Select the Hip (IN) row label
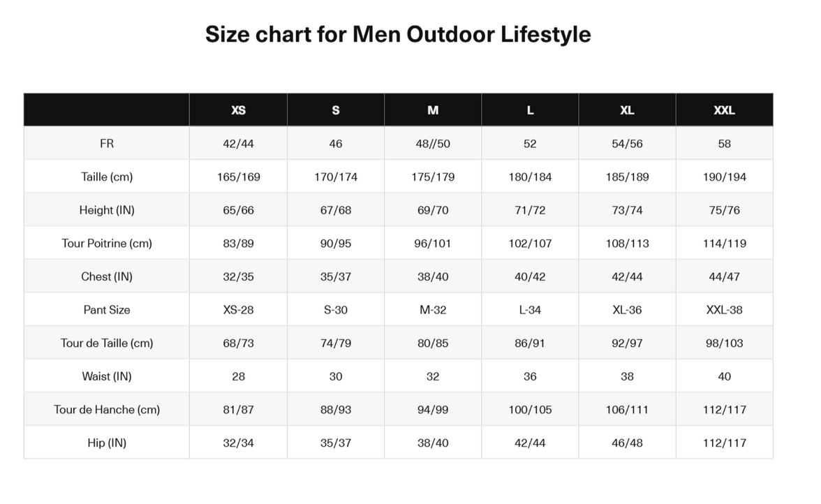Image resolution: width=821 pixels, height=504 pixels. point(107,443)
